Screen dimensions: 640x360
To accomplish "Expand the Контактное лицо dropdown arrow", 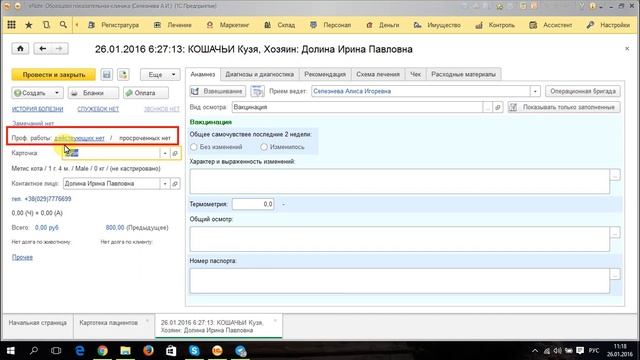I will point(165,184).
